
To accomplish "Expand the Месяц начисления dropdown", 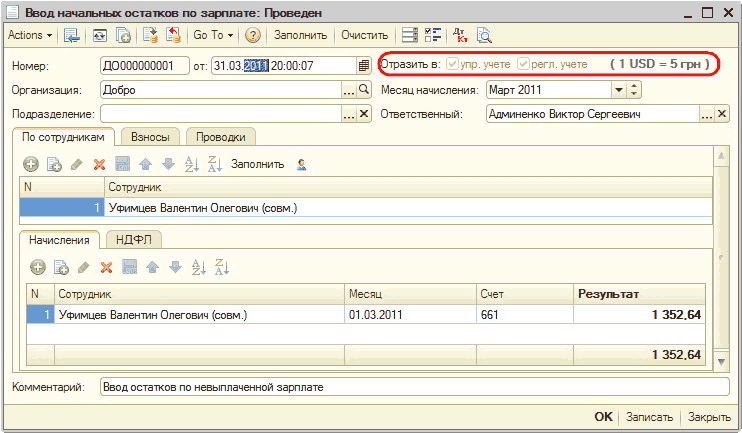I will (x=619, y=90).
